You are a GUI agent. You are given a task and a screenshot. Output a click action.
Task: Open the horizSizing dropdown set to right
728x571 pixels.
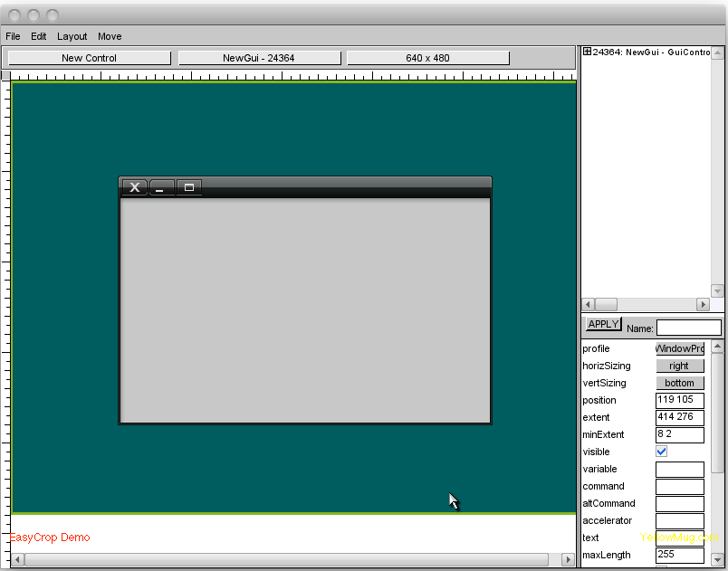[679, 366]
